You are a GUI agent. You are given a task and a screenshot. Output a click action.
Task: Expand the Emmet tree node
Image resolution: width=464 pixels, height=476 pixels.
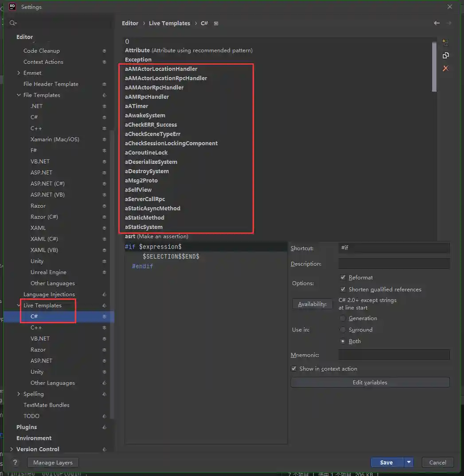tap(19, 73)
